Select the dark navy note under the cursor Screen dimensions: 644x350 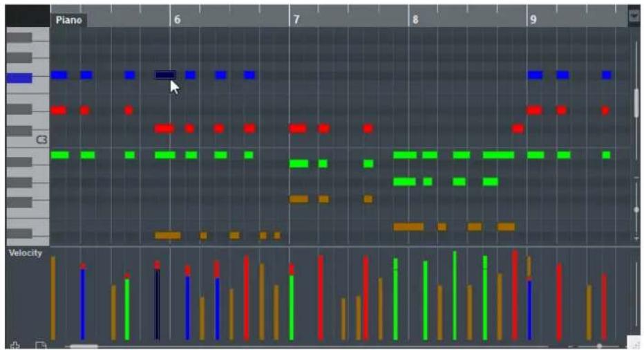[166, 75]
